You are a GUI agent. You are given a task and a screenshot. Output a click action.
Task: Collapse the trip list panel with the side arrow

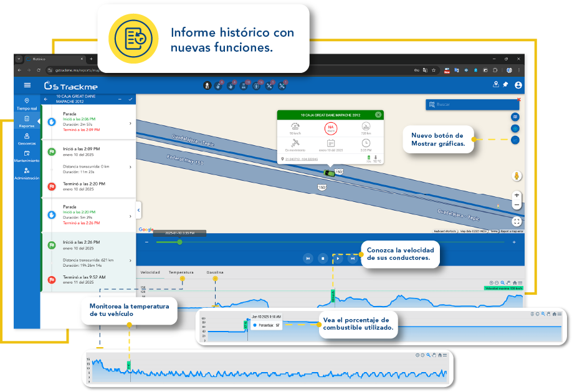138,210
